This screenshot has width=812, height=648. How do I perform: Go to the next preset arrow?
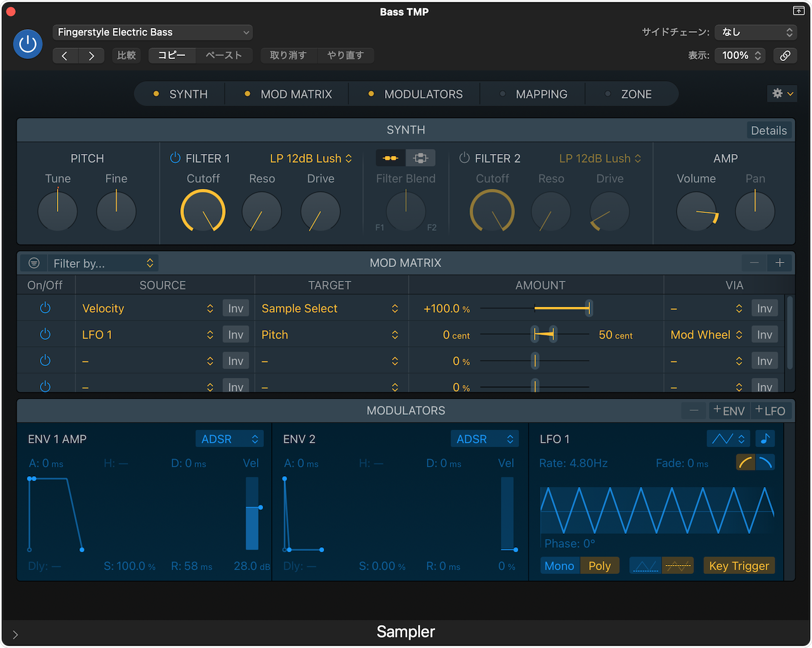click(x=91, y=56)
